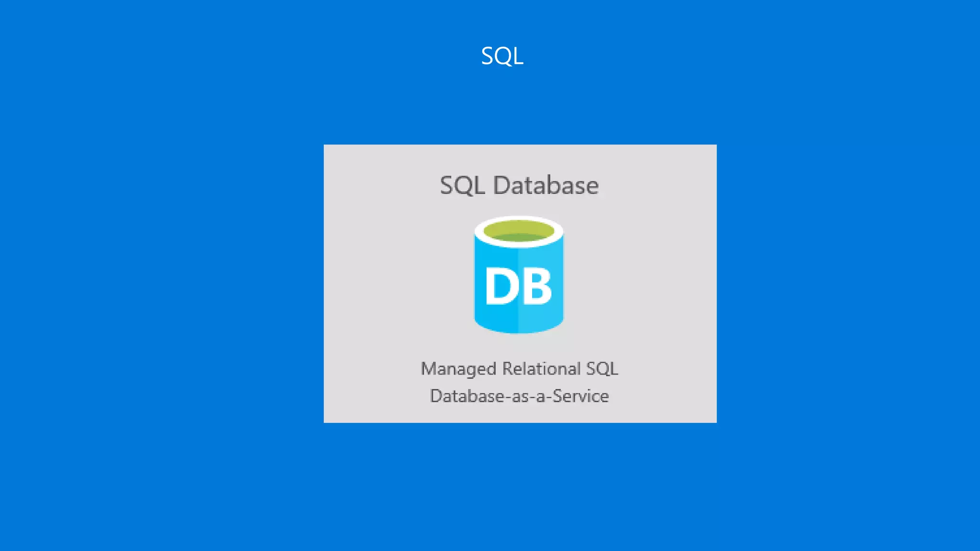Click the letter B on the cylinder
Image resolution: width=980 pixels, height=551 pixels.
tap(536, 286)
